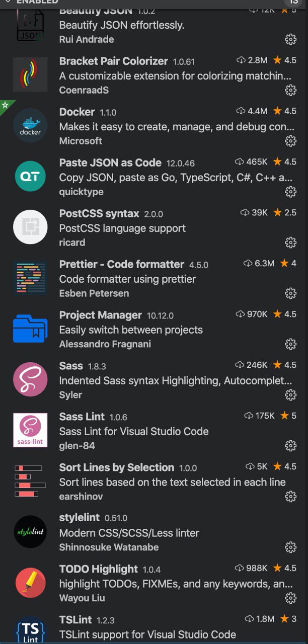Click TSLint 3 star rating
Viewport: 308px width, 644px height.
(288, 619)
